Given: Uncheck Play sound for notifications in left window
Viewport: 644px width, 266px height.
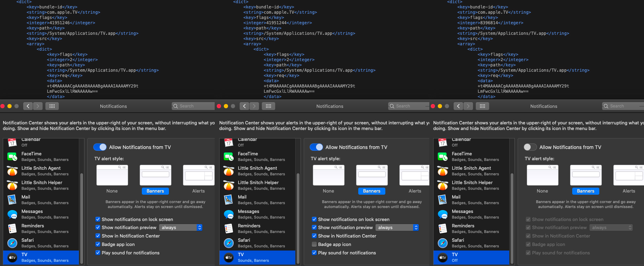Looking at the screenshot, I should [x=98, y=253].
